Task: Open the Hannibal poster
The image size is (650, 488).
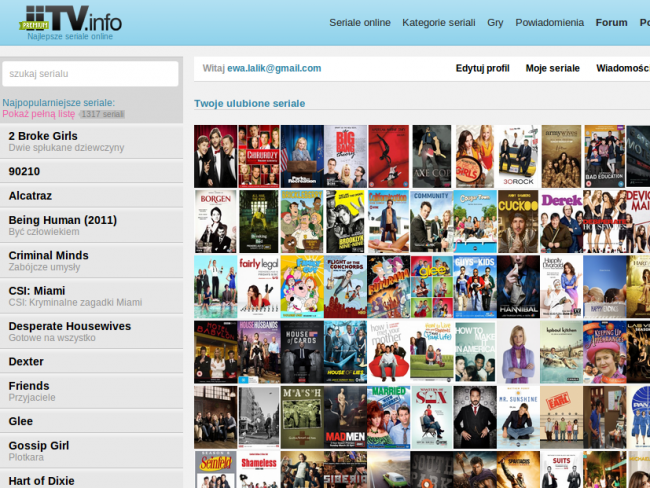Action: click(518, 287)
